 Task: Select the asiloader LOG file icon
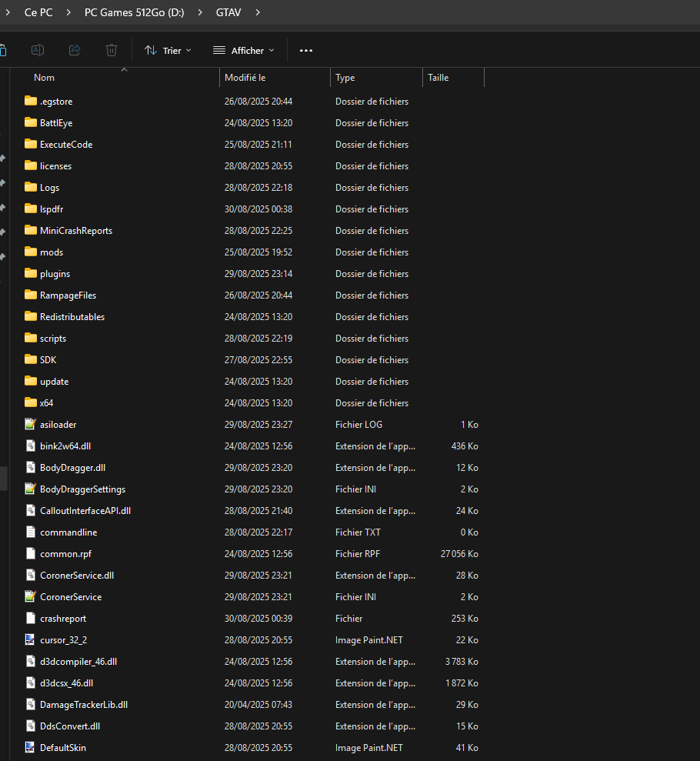[x=31, y=425]
